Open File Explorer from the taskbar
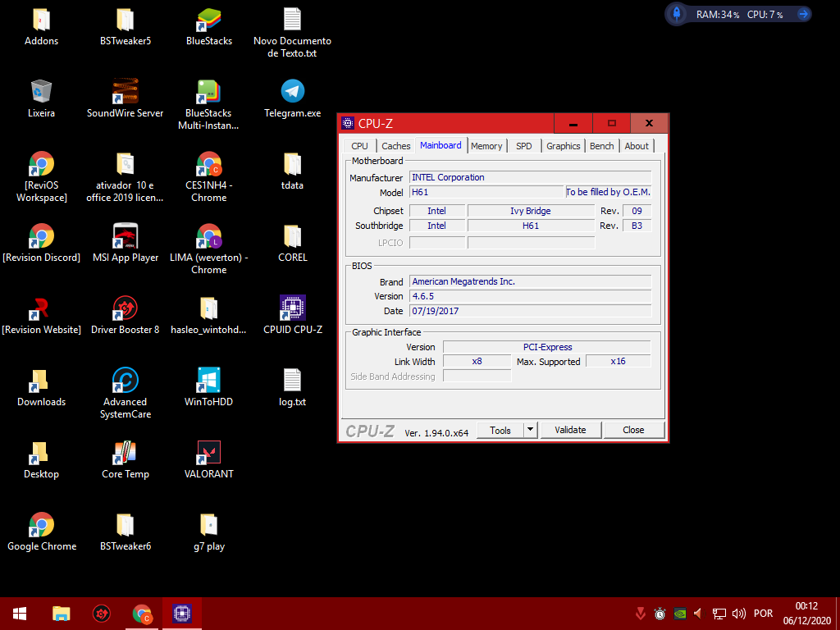This screenshot has height=630, width=840. [61, 614]
